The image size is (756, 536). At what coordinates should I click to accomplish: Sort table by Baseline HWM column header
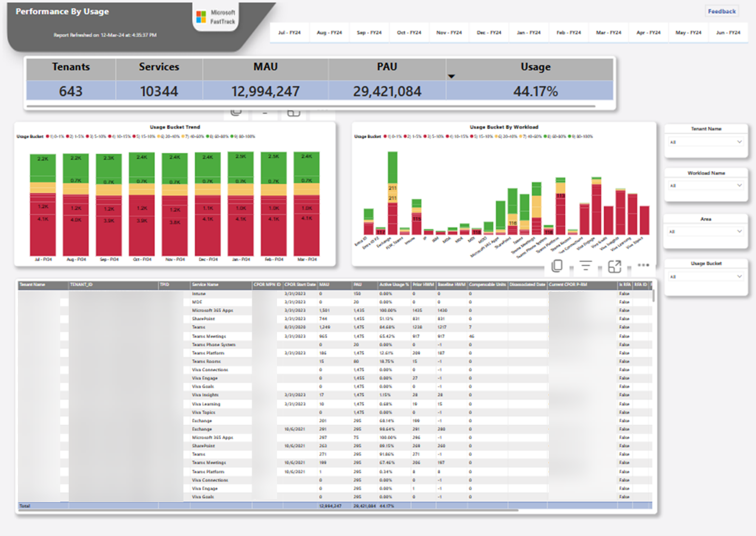point(451,284)
